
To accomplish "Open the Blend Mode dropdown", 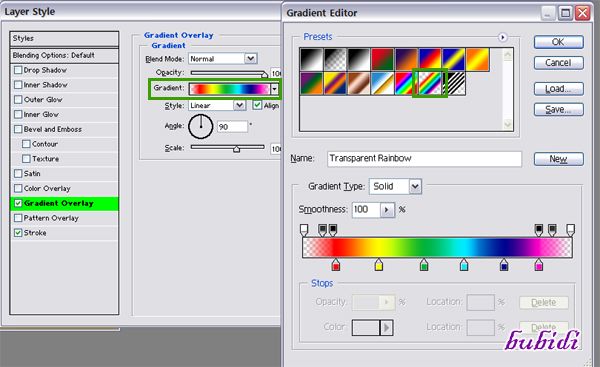I will (251, 59).
